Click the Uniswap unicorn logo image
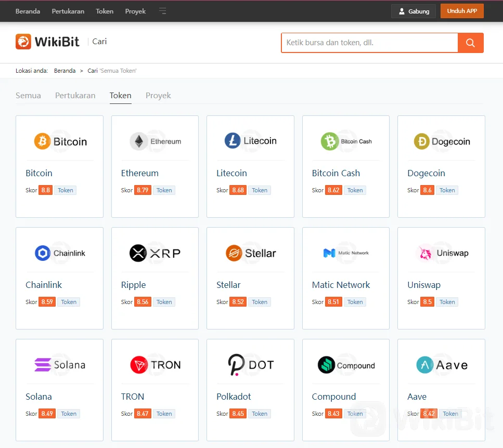This screenshot has height=448, width=503. [444, 253]
